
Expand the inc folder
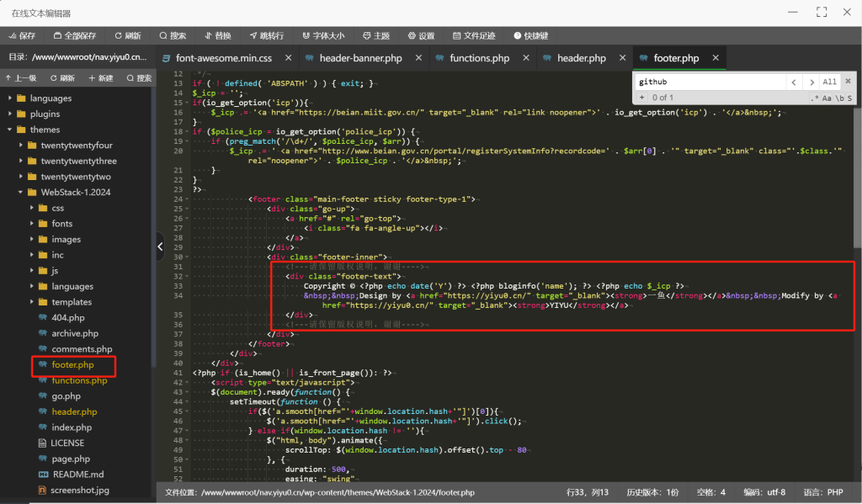(x=32, y=255)
